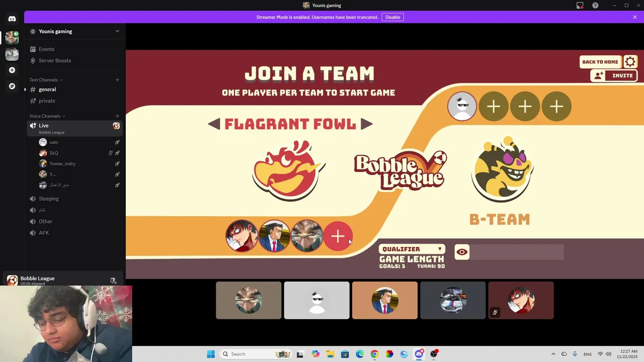The image size is (644, 362).
Task: Select the muted red-haired participant tile
Action: (521, 300)
